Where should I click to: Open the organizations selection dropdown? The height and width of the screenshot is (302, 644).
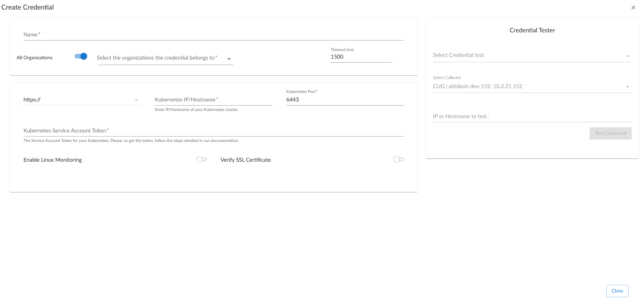click(160, 58)
